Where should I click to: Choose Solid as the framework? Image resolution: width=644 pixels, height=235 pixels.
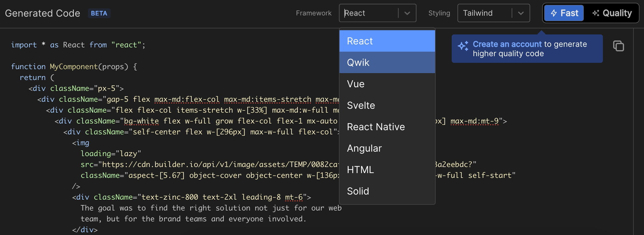(387, 191)
